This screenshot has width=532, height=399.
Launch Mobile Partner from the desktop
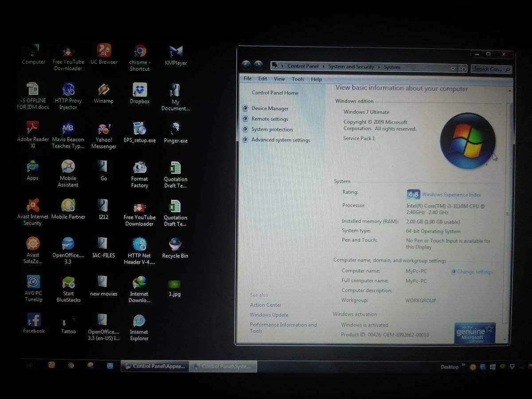pos(68,209)
